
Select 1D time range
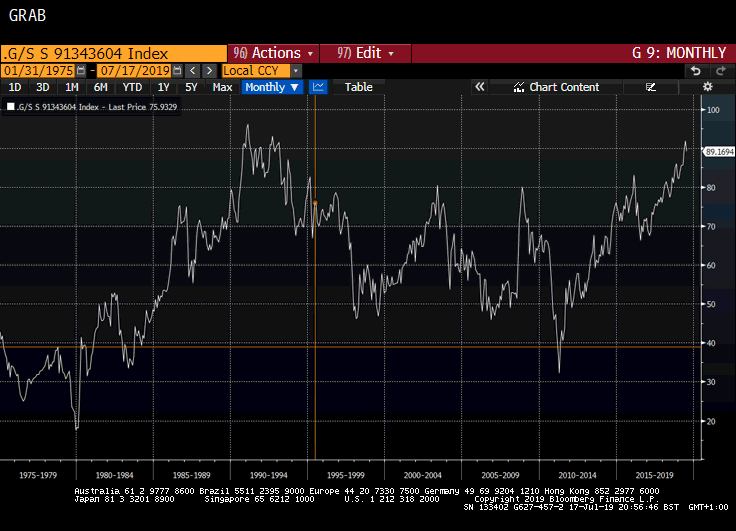pos(15,87)
